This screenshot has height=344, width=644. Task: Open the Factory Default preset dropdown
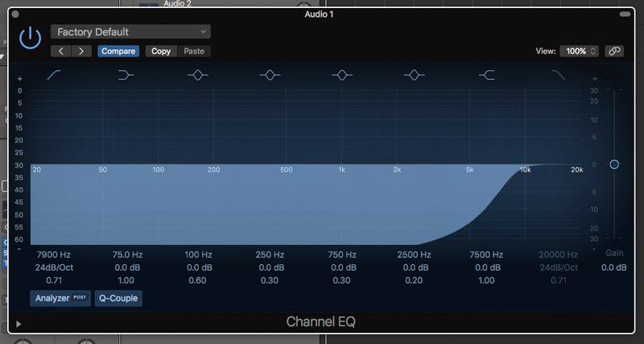[x=130, y=31]
